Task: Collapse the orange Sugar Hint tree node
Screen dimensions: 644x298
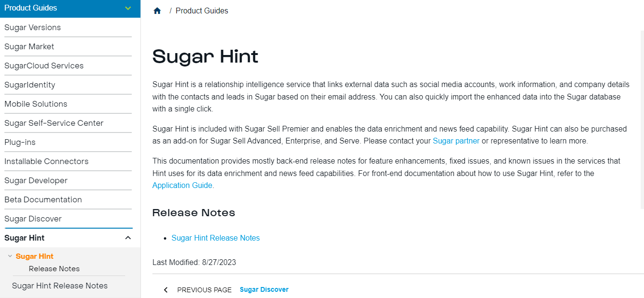Action: point(10,256)
